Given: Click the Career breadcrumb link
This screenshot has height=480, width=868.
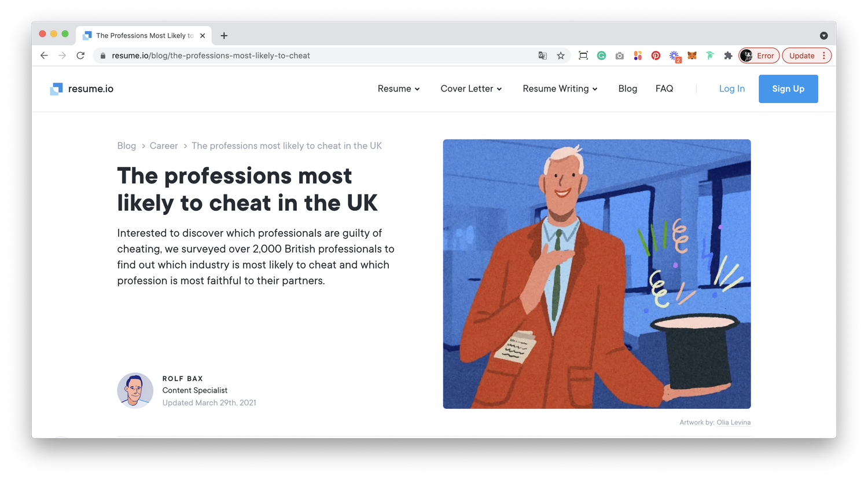Looking at the screenshot, I should tap(164, 146).
